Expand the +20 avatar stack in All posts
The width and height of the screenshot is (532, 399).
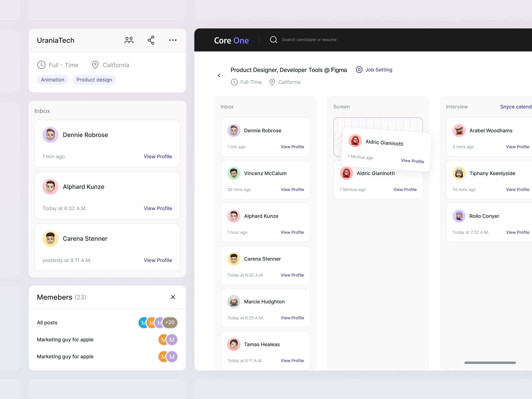[x=170, y=322]
